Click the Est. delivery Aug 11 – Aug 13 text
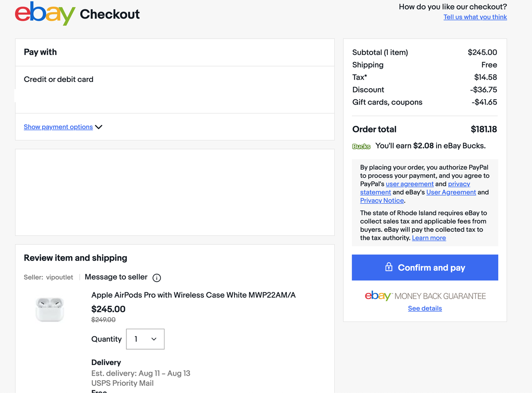 coord(141,374)
